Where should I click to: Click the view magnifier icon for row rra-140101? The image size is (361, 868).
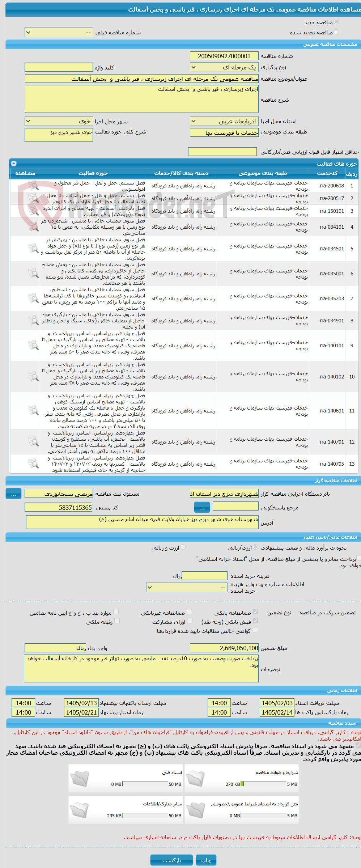click(33, 346)
